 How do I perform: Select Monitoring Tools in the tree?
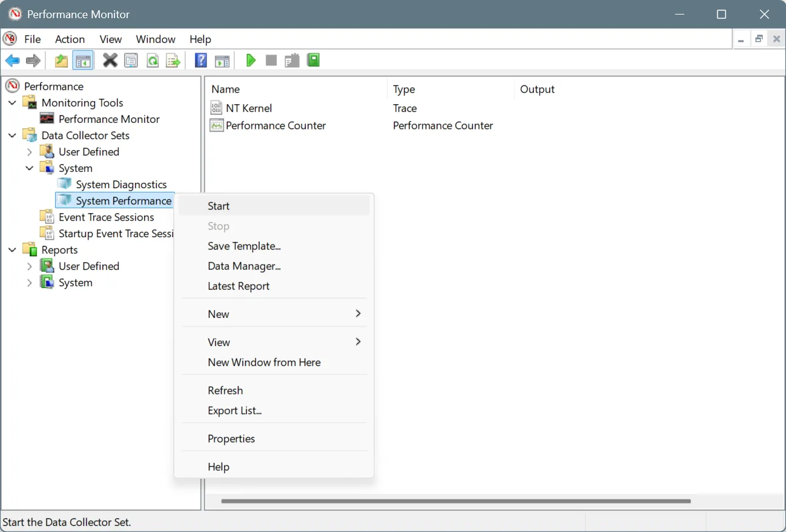point(82,102)
